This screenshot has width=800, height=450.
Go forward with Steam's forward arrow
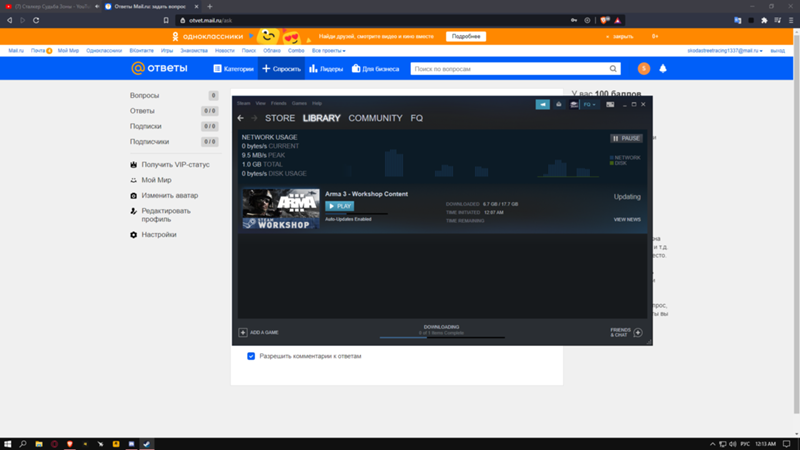pyautogui.click(x=254, y=118)
